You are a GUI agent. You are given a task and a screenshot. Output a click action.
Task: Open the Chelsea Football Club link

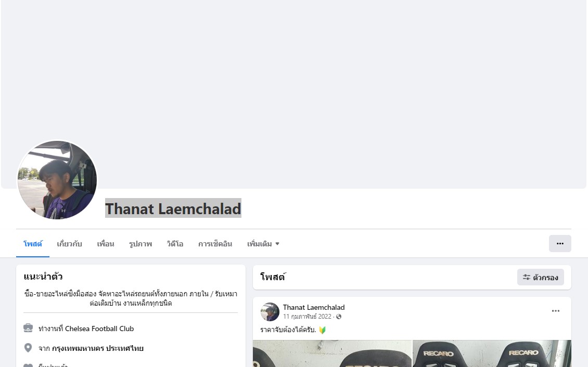[x=99, y=329]
